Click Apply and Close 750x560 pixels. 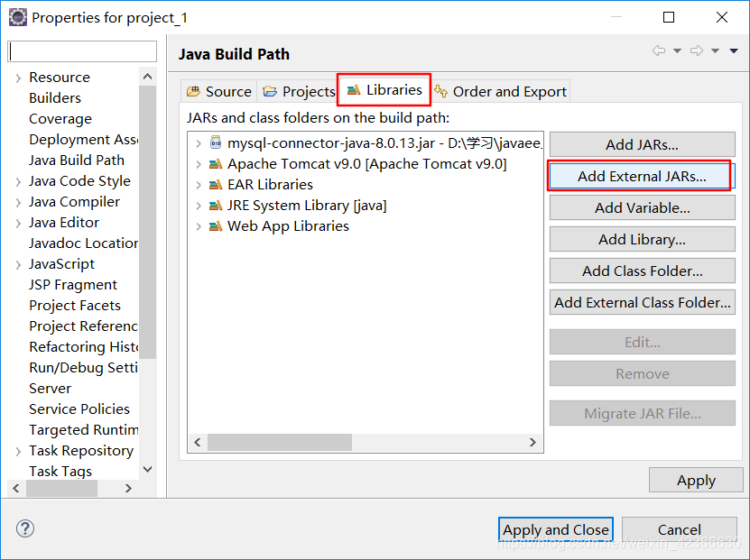coord(555,529)
